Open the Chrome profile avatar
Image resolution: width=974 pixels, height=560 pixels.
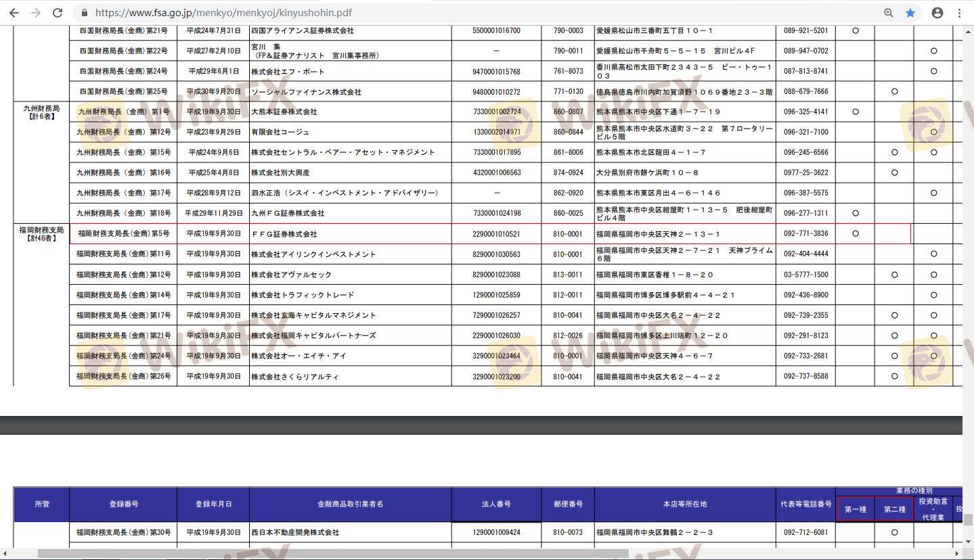pos(937,13)
